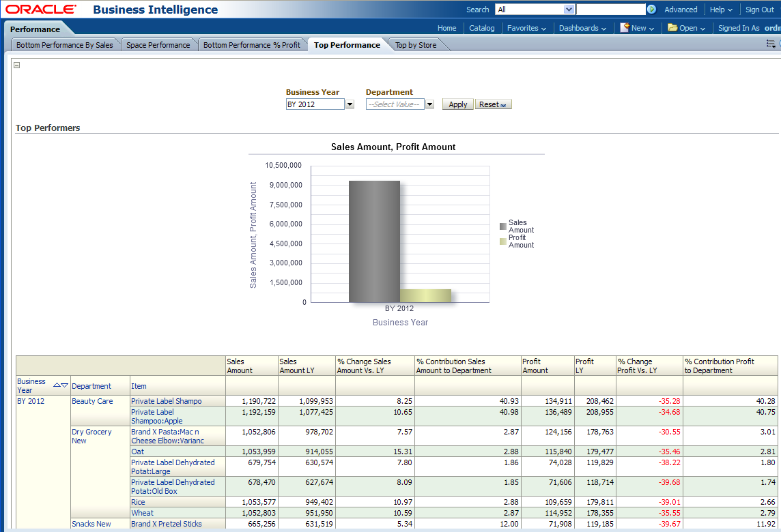Switch to the Space Performance tab
Screen dimensions: 781x532
[x=158, y=45]
